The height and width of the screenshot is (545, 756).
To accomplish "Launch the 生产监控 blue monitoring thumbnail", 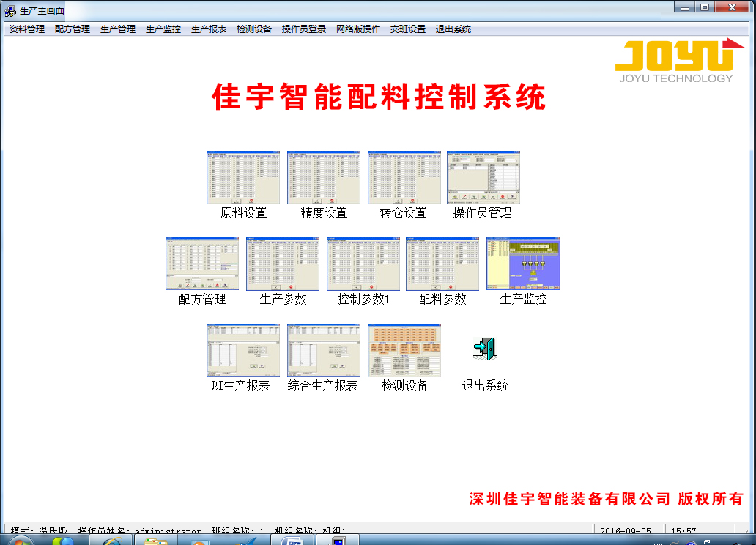I will pyautogui.click(x=523, y=264).
